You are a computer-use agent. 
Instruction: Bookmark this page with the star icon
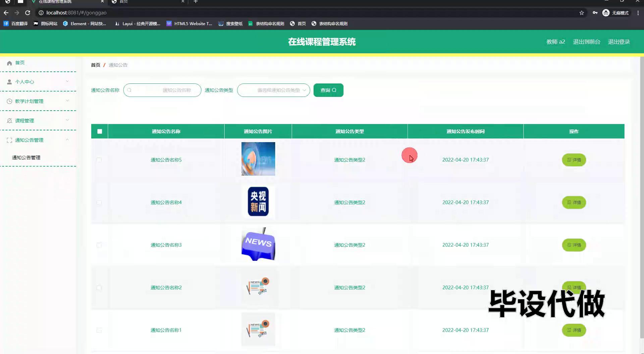tap(582, 13)
